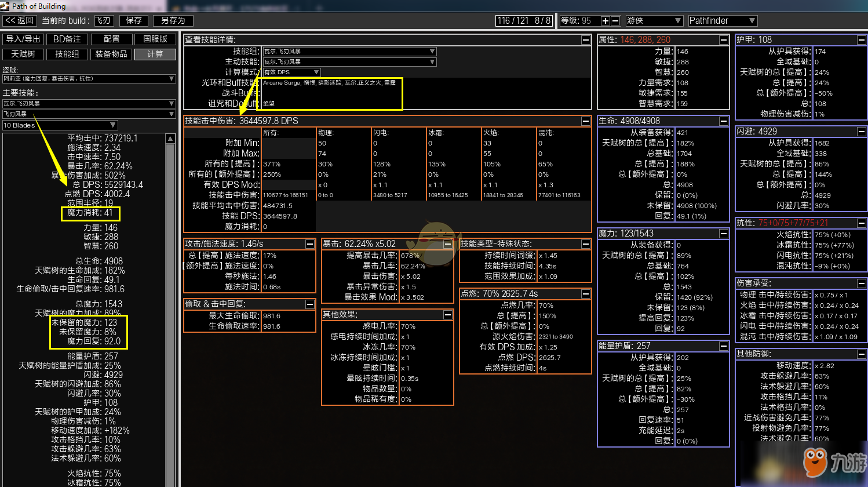Viewport: 868px width, 487px height.
Task: Click the Path of Building title icon
Action: point(6,6)
